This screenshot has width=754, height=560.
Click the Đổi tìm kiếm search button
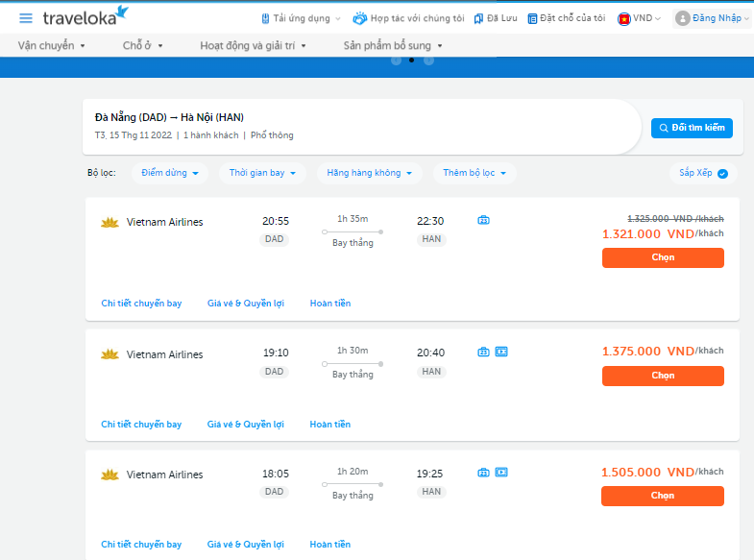click(x=692, y=128)
